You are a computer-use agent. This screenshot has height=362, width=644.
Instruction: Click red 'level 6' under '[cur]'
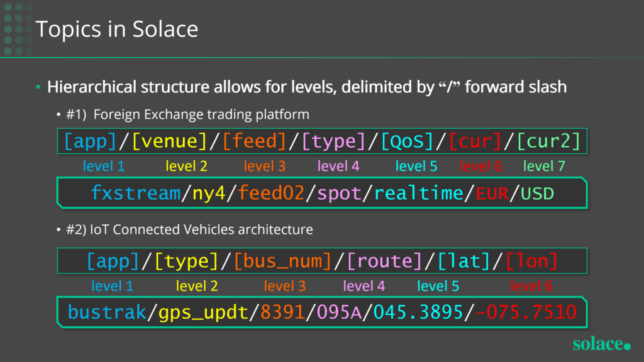pos(480,166)
